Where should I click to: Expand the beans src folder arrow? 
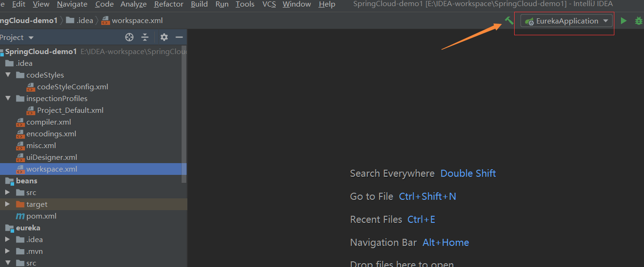8,193
